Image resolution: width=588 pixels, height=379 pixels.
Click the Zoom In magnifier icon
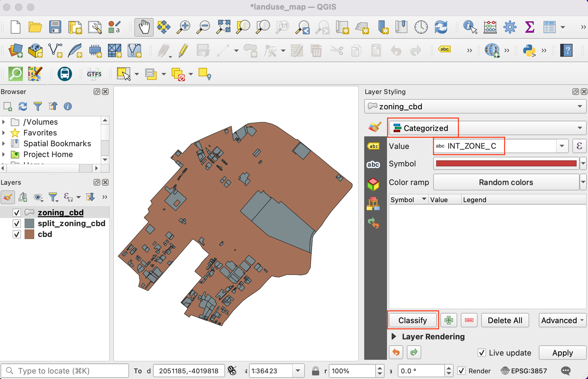pyautogui.click(x=183, y=27)
